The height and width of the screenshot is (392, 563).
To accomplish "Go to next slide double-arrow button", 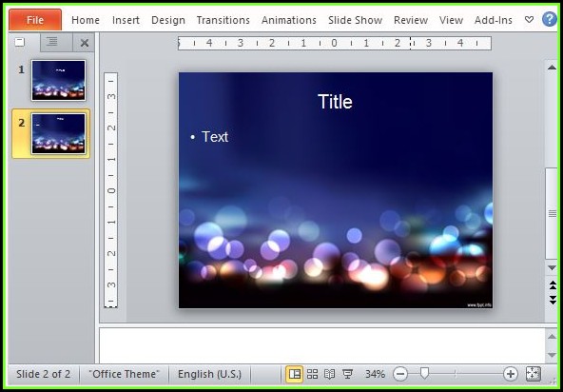I will click(553, 300).
